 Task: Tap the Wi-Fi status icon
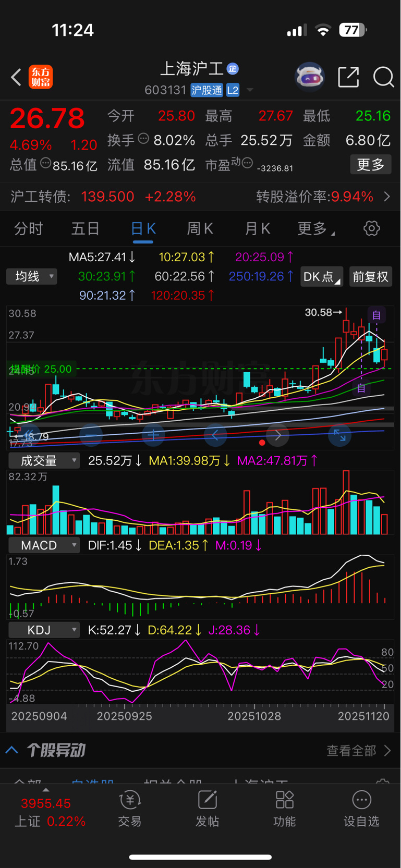pos(323,30)
